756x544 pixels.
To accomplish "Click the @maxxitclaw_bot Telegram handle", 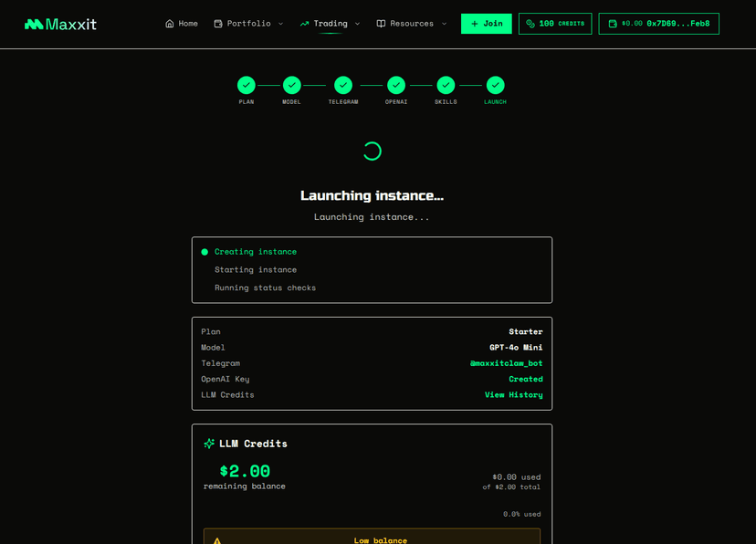I will [507, 362].
